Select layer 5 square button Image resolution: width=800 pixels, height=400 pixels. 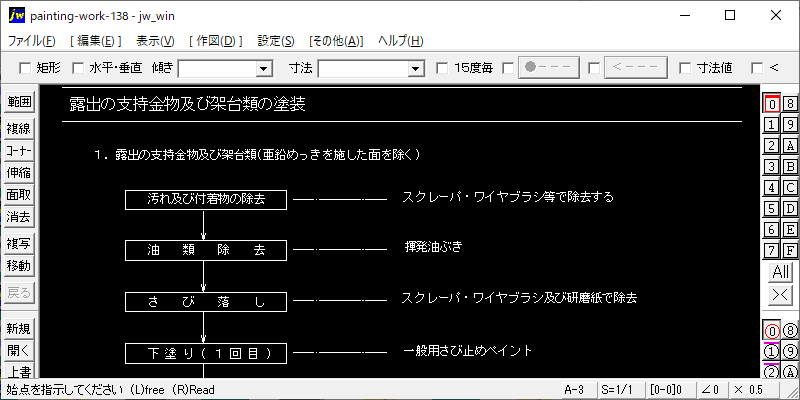[x=772, y=208]
